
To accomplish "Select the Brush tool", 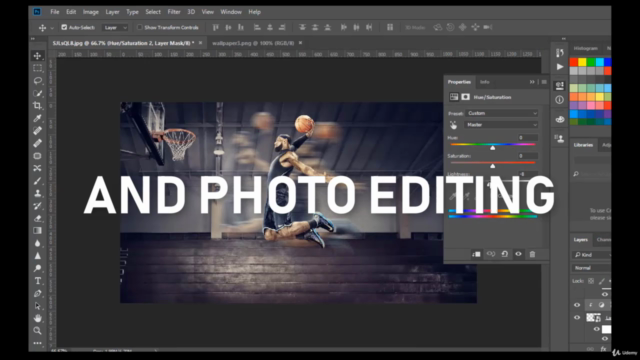I will click(x=38, y=181).
